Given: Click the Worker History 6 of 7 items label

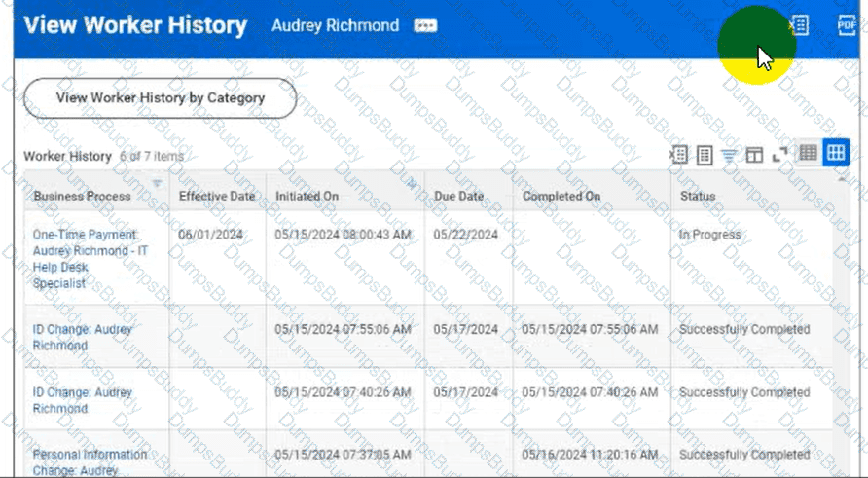Looking at the screenshot, I should click(103, 156).
